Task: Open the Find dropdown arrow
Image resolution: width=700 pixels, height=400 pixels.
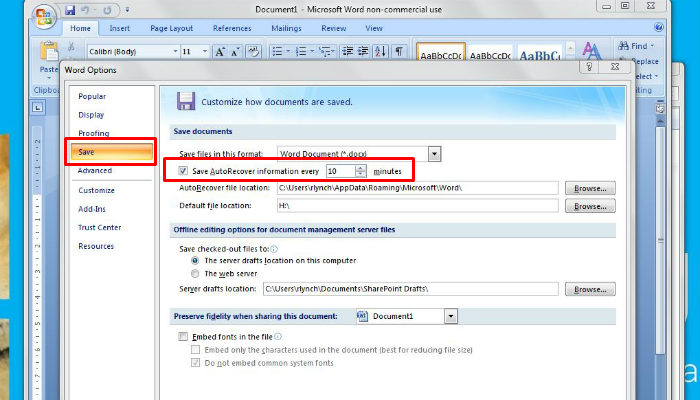Action: (x=652, y=46)
